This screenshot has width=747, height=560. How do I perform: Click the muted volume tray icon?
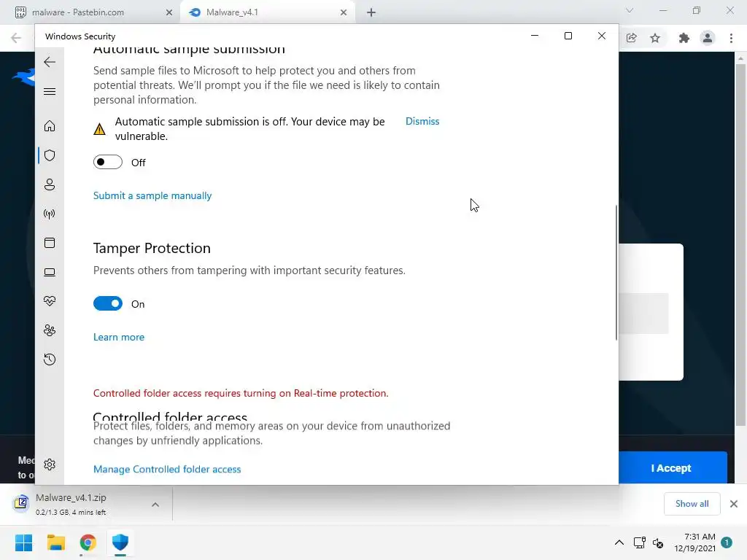click(x=659, y=542)
